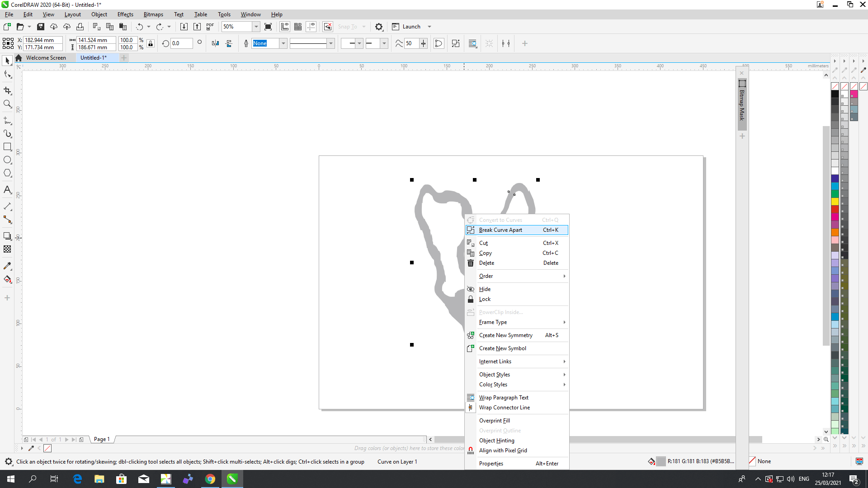Open Options gear icon in toolbar

pyautogui.click(x=379, y=27)
